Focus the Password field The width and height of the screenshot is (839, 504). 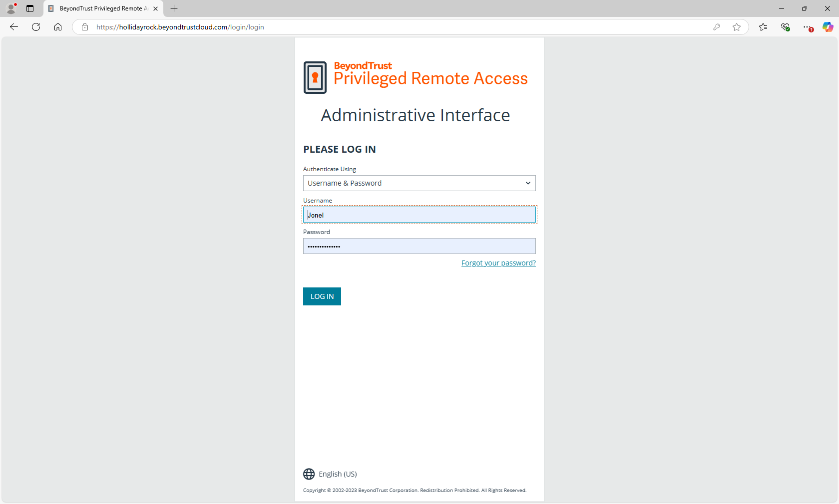click(419, 246)
